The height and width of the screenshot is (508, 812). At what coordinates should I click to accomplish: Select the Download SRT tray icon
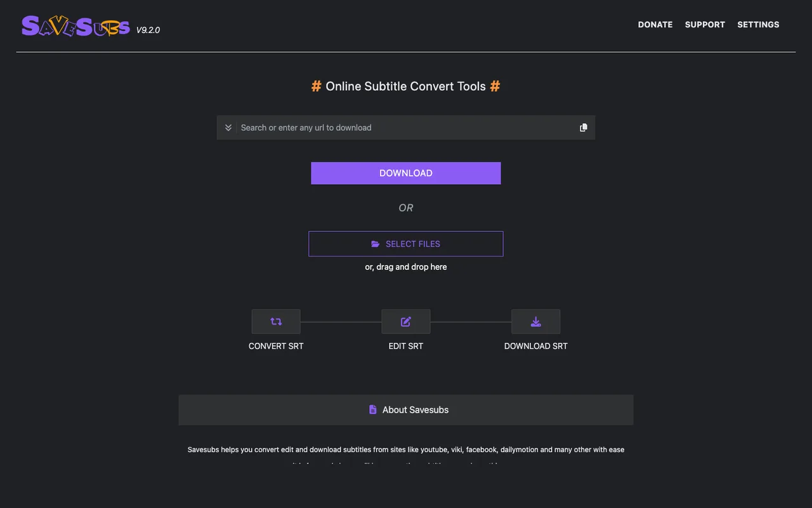point(536,322)
